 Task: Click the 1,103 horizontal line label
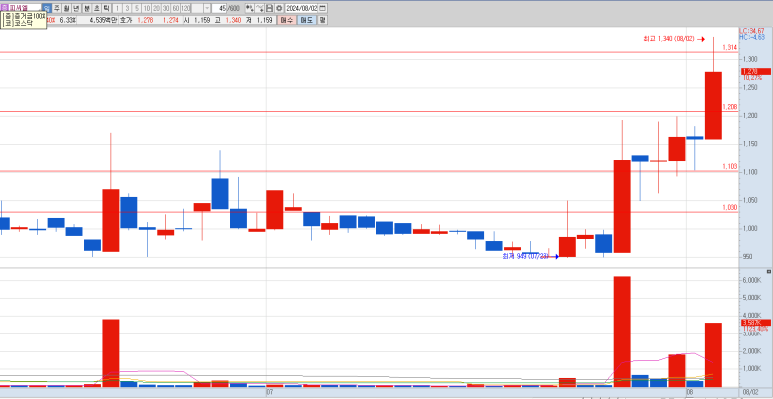pyautogui.click(x=730, y=167)
